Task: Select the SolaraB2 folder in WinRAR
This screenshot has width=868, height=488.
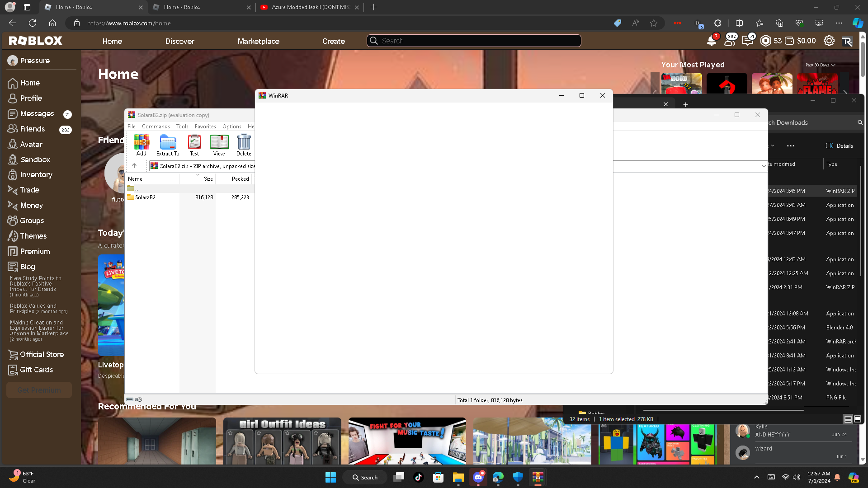Action: (145, 197)
